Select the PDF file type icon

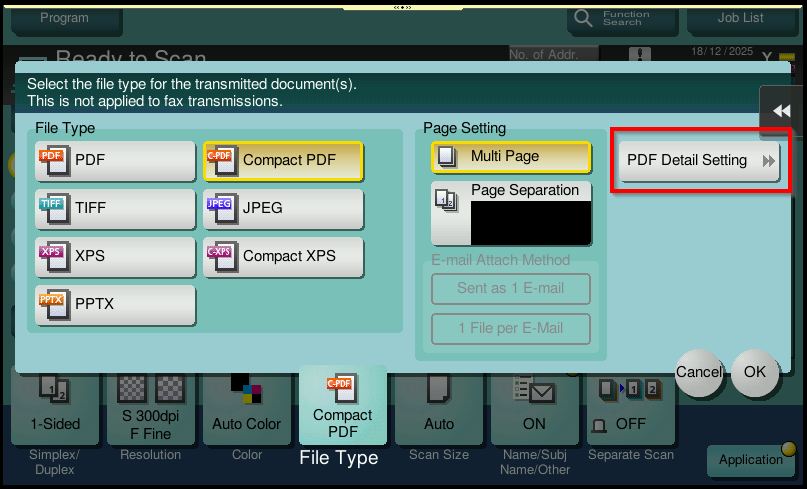pyautogui.click(x=54, y=160)
